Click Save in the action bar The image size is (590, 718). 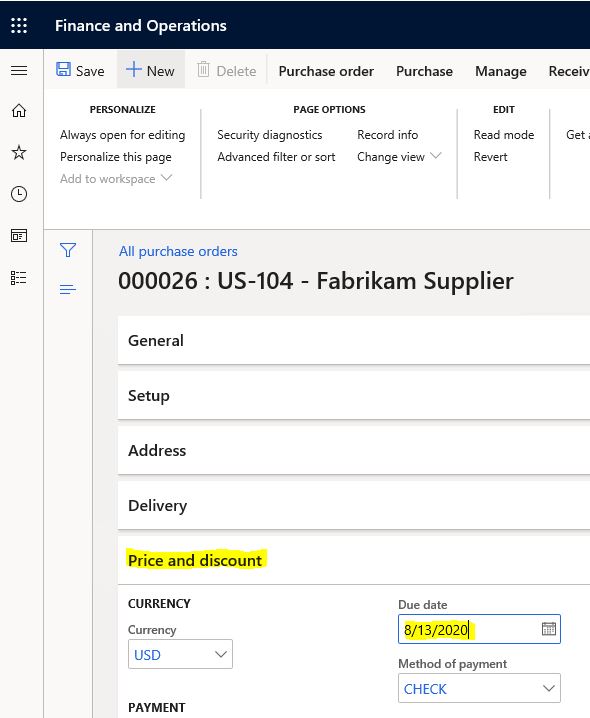tap(80, 71)
